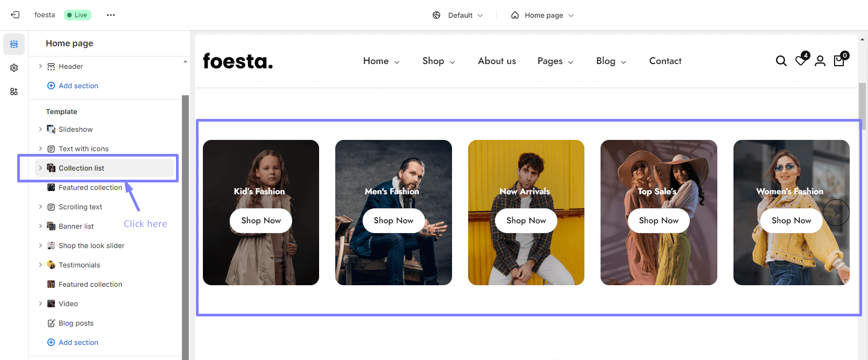Open Theme settings gear icon
The width and height of the screenshot is (868, 360).
14,68
